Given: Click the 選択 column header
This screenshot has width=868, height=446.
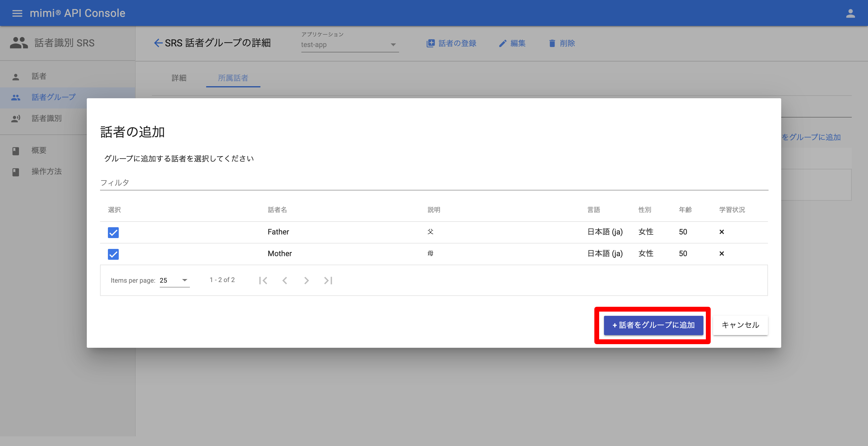Looking at the screenshot, I should pyautogui.click(x=114, y=209).
